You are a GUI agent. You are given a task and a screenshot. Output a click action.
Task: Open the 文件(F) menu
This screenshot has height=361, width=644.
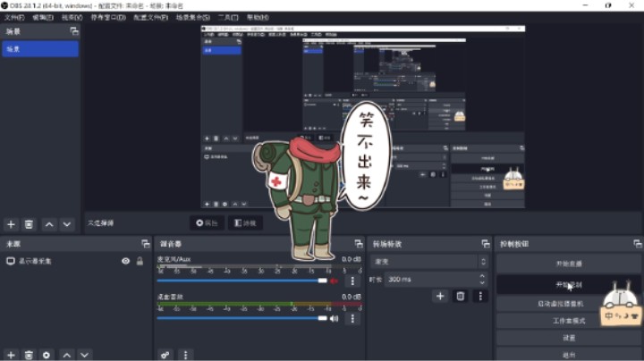pyautogui.click(x=14, y=17)
